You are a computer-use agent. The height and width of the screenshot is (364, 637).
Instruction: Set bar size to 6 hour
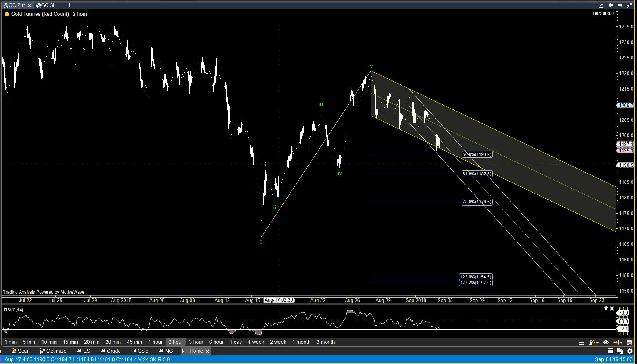[x=216, y=342]
